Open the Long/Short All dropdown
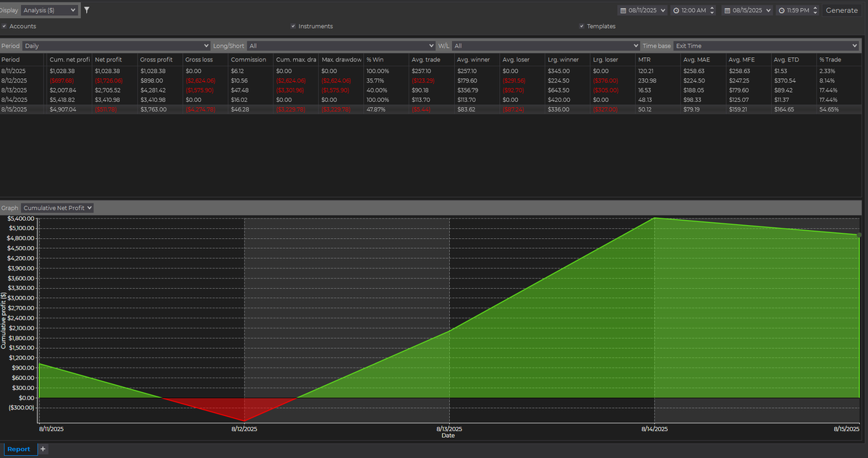The image size is (868, 458). [341, 46]
